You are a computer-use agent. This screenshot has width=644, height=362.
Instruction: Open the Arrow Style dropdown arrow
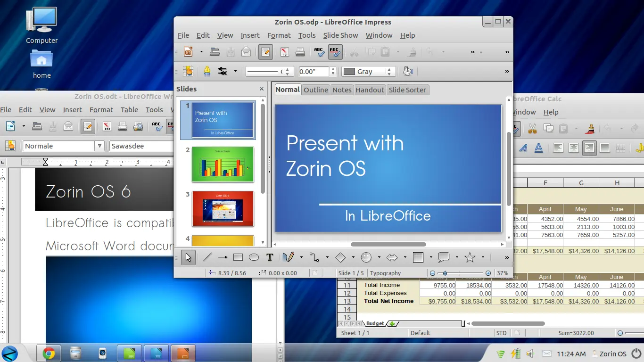tap(235, 71)
